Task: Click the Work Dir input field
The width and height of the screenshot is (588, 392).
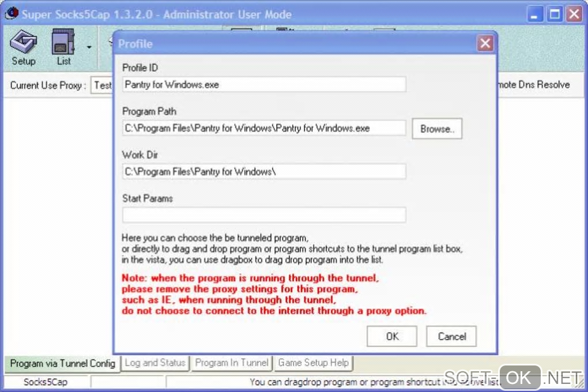Action: pos(264,171)
